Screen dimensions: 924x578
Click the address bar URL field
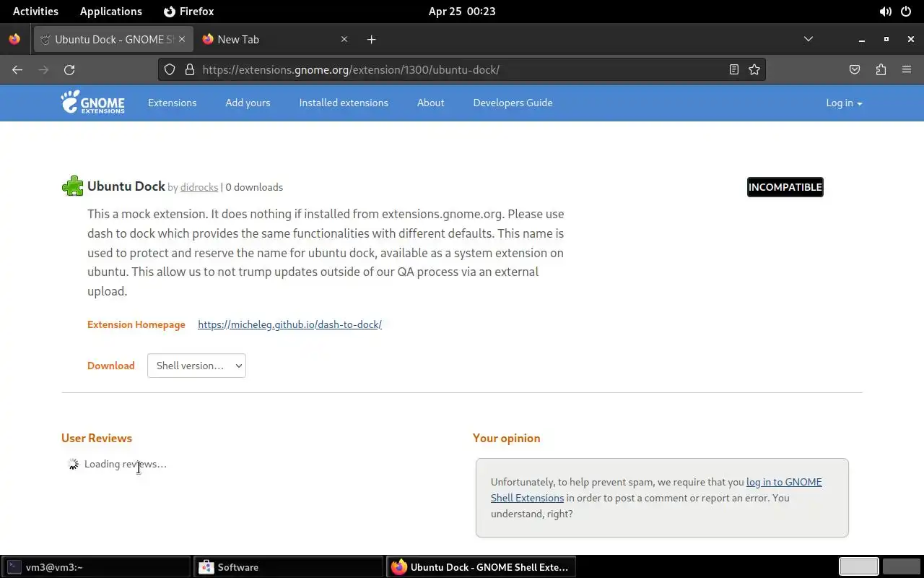(x=462, y=69)
